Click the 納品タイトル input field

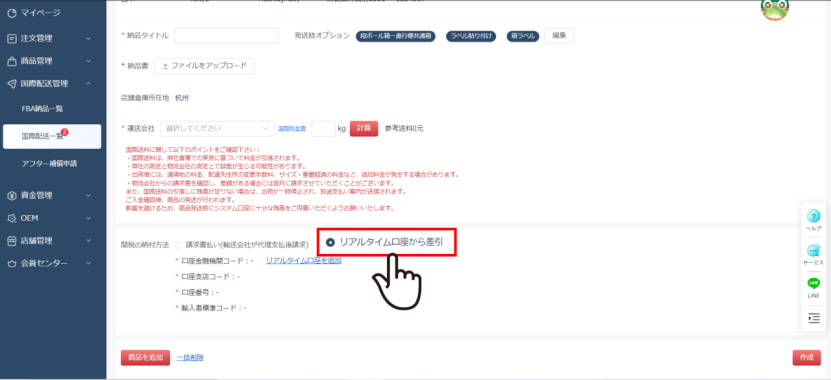point(226,36)
